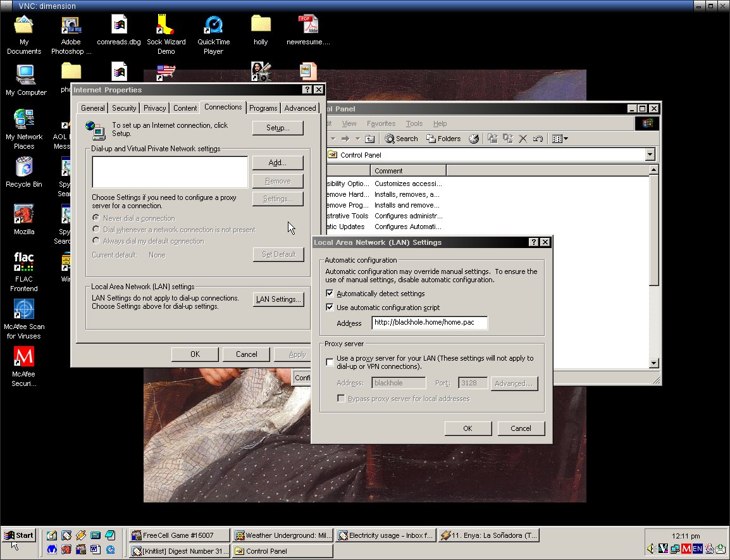The width and height of the screenshot is (730, 560).
Task: Switch to FreeCell Game taskbar button
Action: (180, 535)
